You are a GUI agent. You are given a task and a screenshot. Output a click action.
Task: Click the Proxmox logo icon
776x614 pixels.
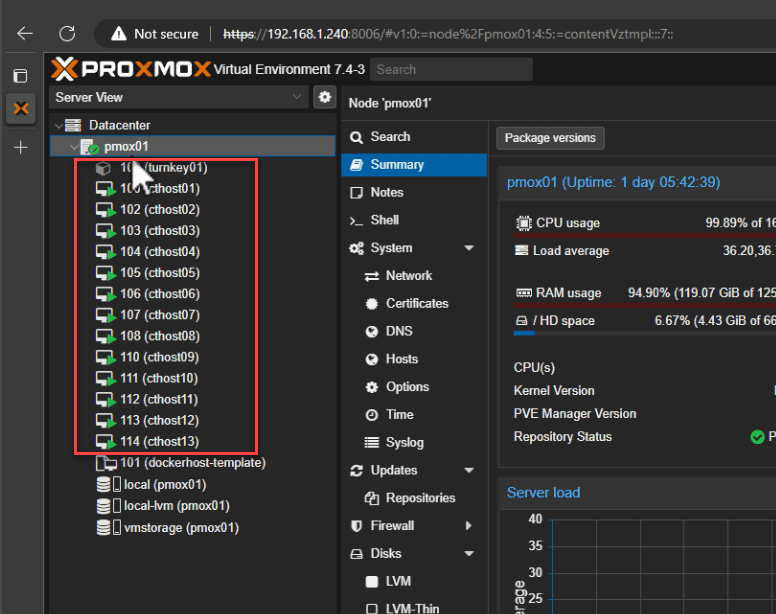pos(64,69)
